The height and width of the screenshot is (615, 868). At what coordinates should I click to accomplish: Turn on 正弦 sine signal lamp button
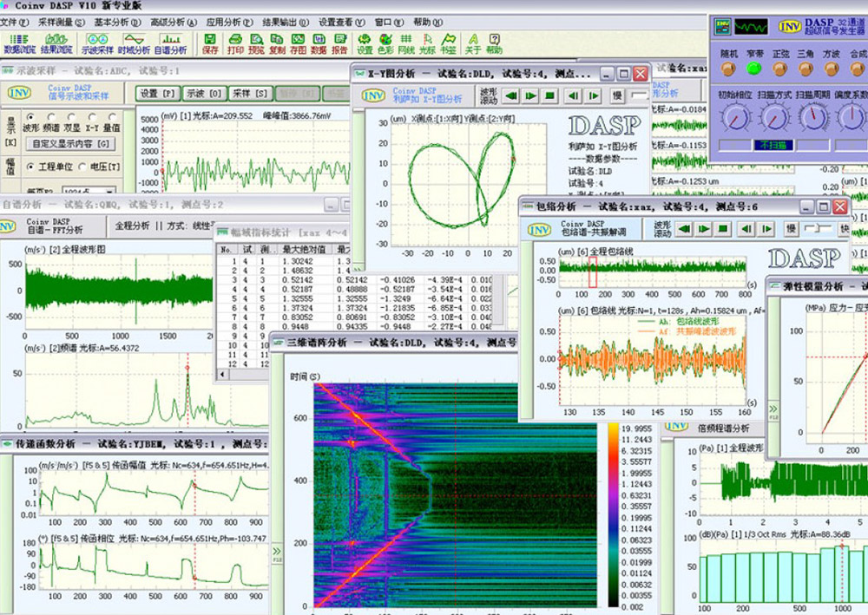(780, 69)
